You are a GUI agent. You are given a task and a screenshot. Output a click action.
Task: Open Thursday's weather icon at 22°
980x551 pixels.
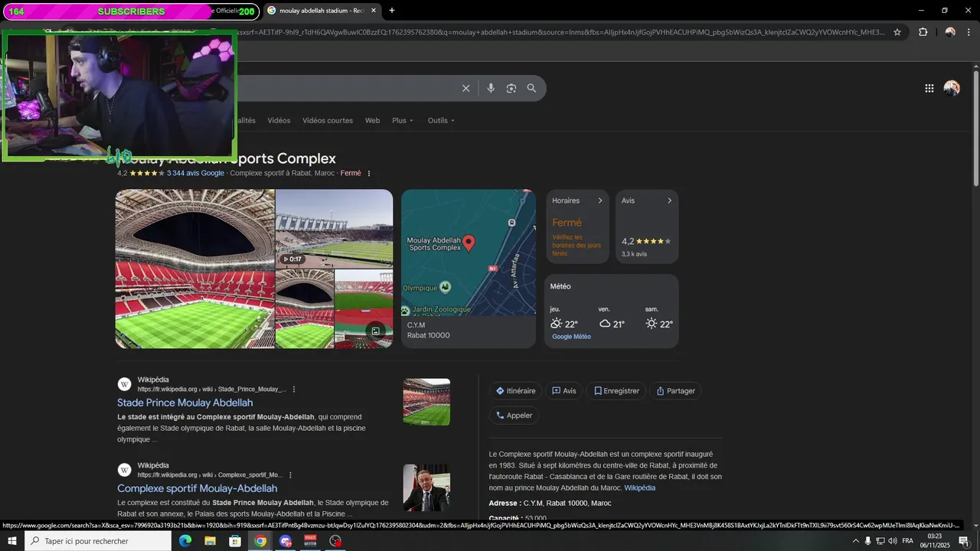tap(557, 324)
